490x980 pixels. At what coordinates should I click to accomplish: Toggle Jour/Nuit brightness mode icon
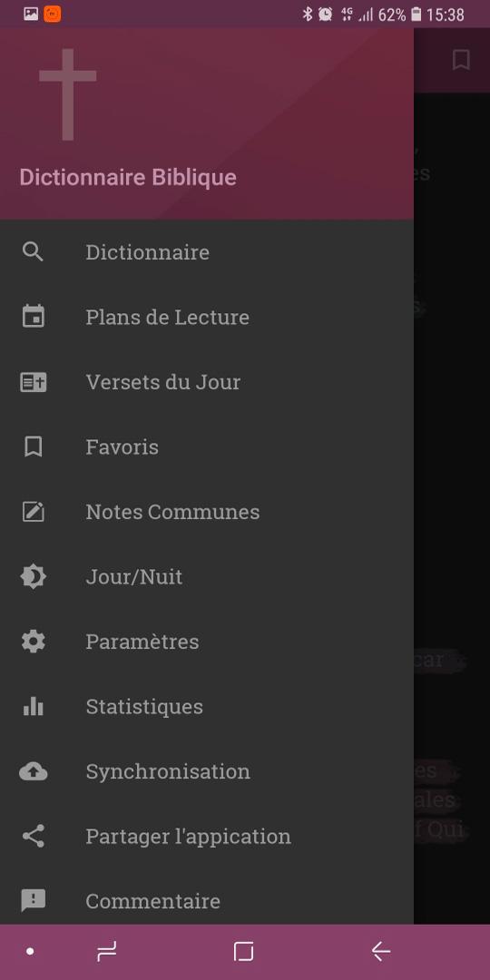(34, 577)
